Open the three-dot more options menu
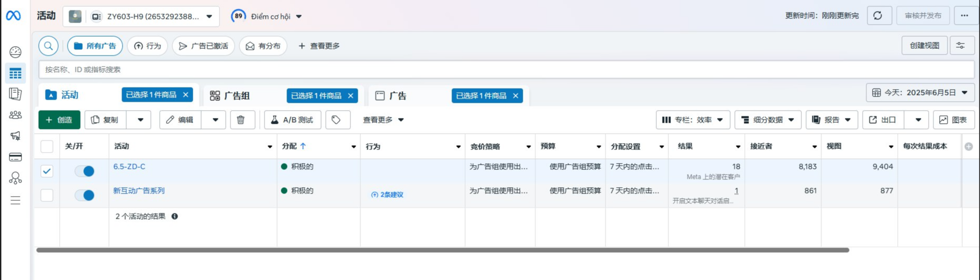This screenshot has height=280, width=980. 964,16
